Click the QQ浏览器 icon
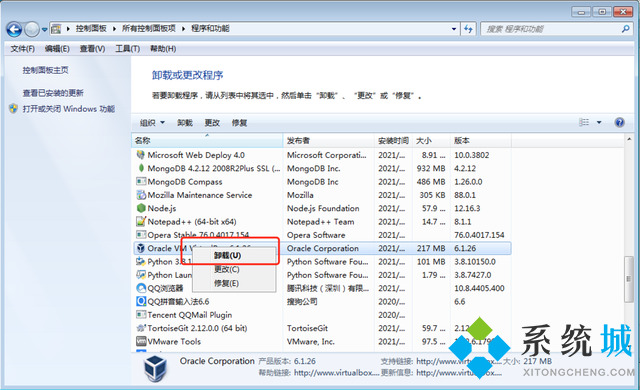This screenshot has width=640, height=390. [x=141, y=288]
